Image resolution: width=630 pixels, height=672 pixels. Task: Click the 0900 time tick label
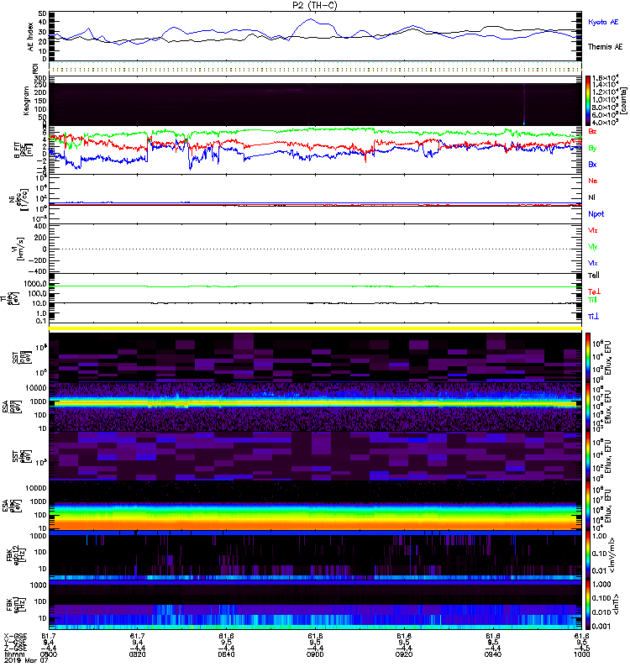316,654
